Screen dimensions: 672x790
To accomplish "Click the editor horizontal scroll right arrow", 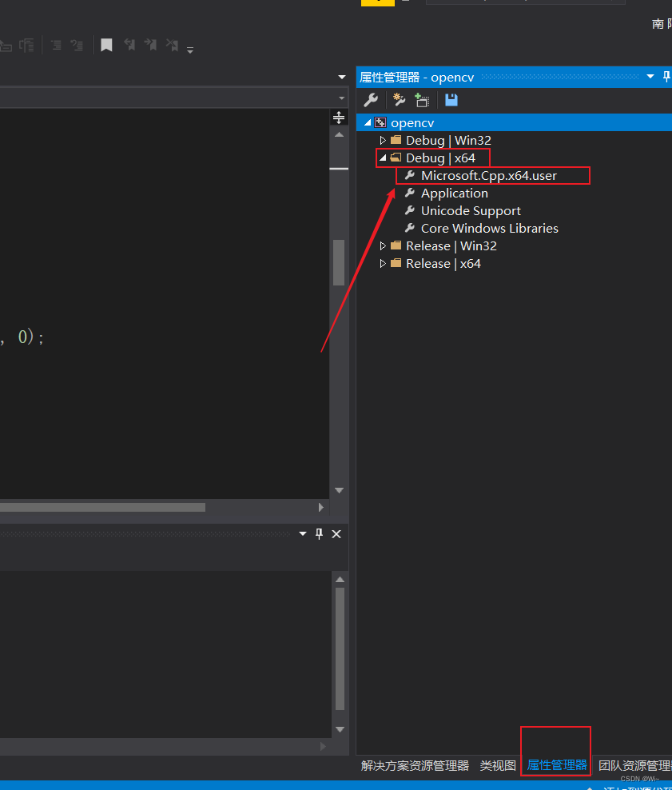I will (x=321, y=508).
